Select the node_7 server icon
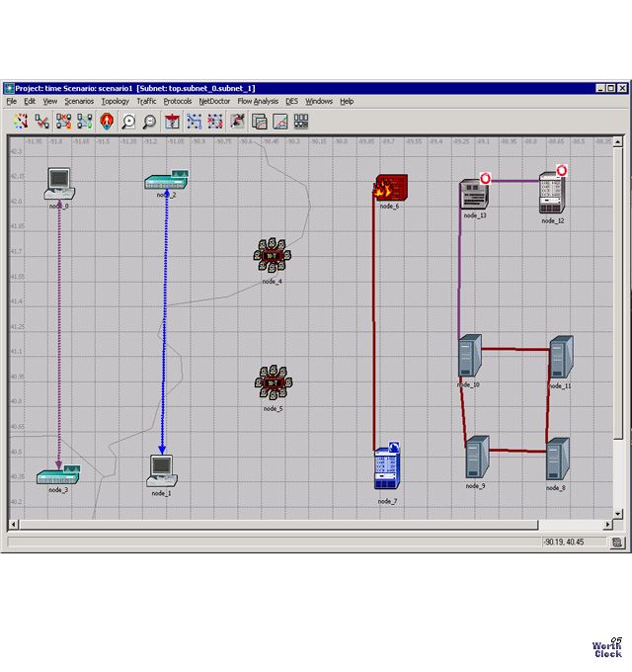The image size is (632, 672). [387, 468]
